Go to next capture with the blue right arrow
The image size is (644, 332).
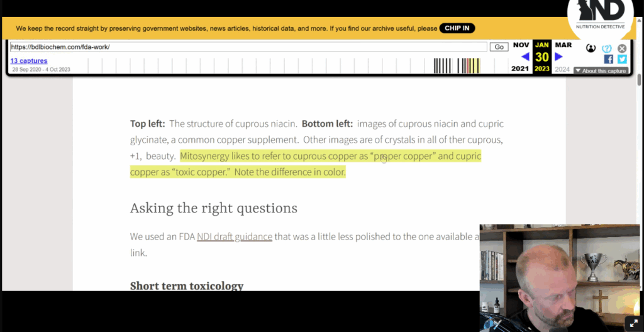[558, 57]
